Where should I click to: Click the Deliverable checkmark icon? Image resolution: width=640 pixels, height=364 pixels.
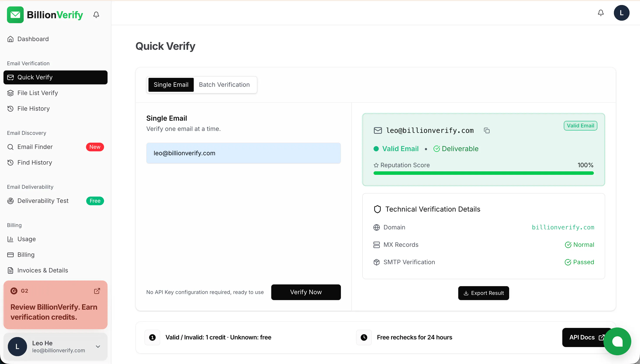[437, 149]
